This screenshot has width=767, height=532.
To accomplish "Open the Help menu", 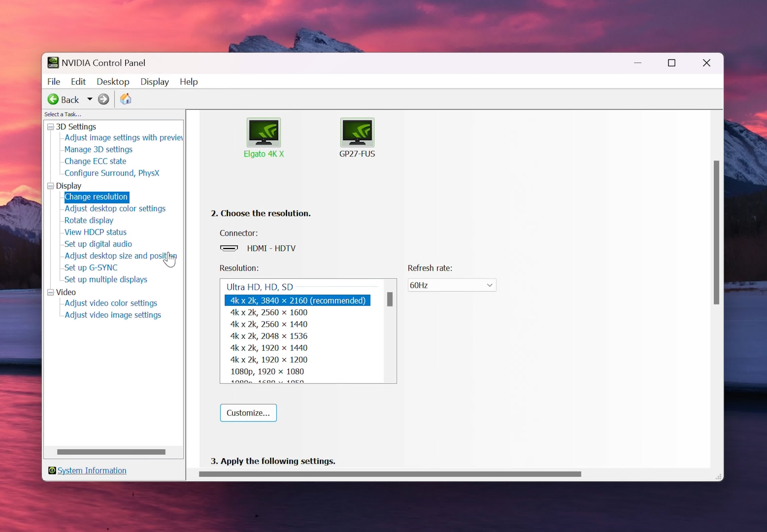I will 189,82.
